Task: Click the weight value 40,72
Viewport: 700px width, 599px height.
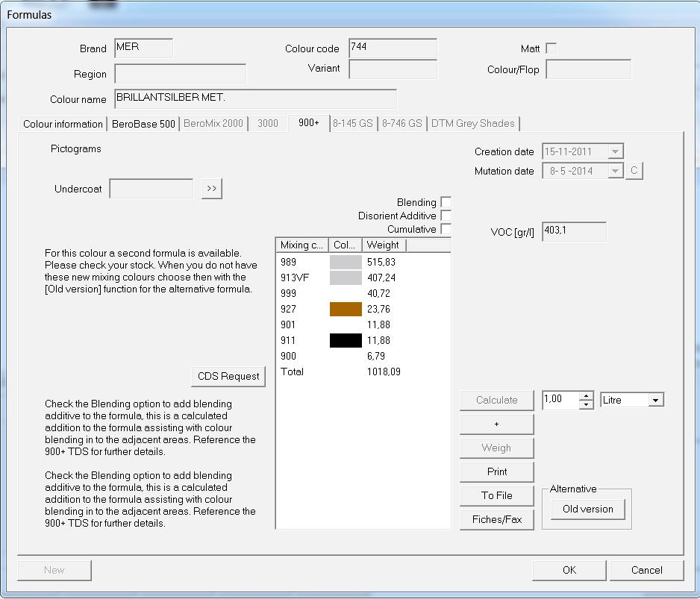Action: click(378, 293)
